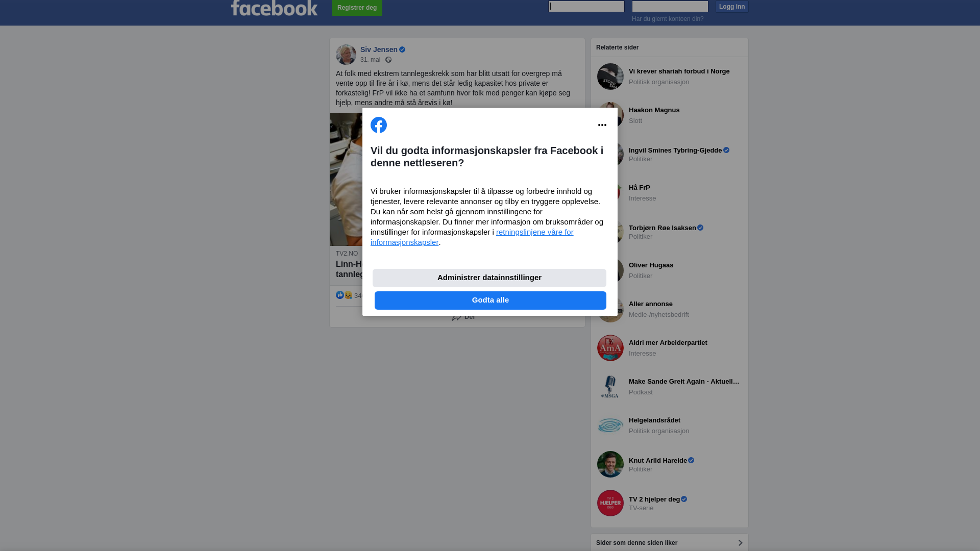Open the Helgelandsrådet page icon
Viewport: 980px width, 551px height.
click(610, 425)
